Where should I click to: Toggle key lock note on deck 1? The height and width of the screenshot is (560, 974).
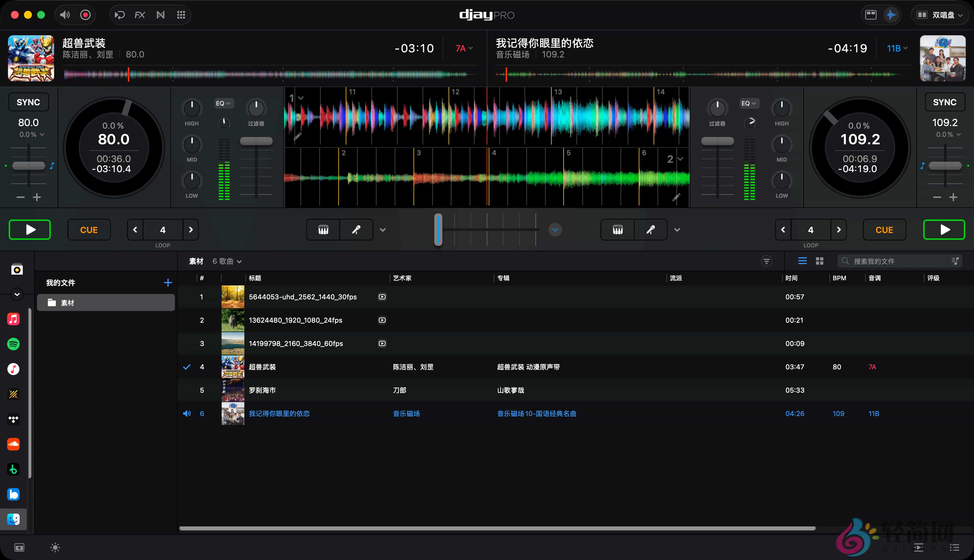[52, 166]
